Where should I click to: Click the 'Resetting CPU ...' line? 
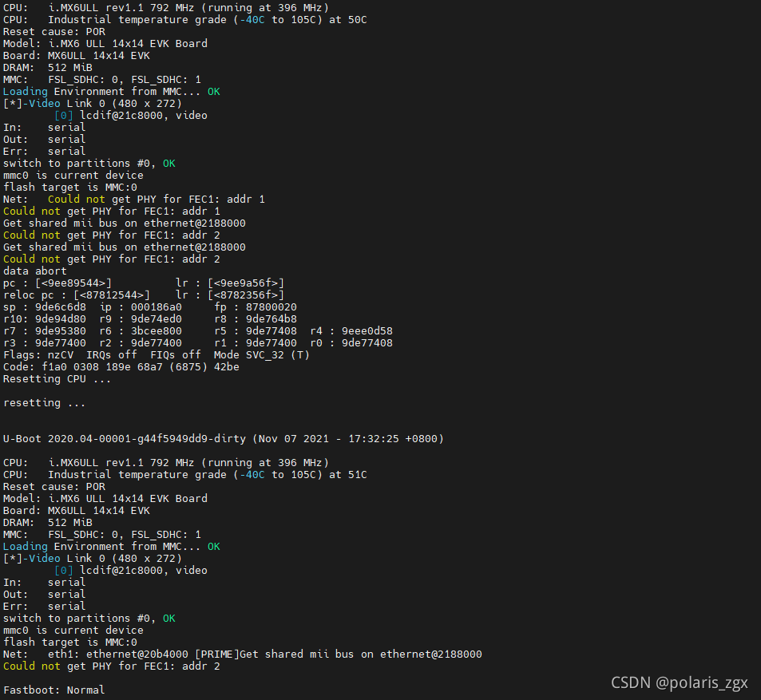click(57, 379)
